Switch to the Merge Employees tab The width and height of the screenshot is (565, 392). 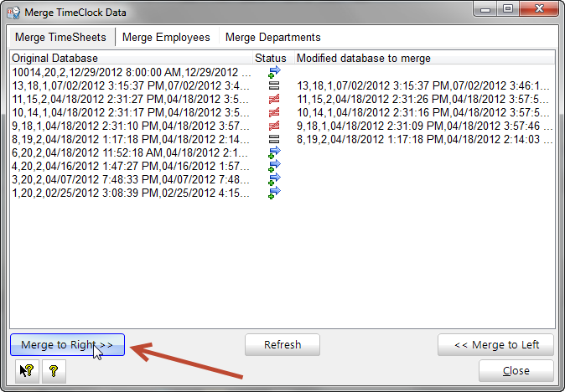coord(167,38)
